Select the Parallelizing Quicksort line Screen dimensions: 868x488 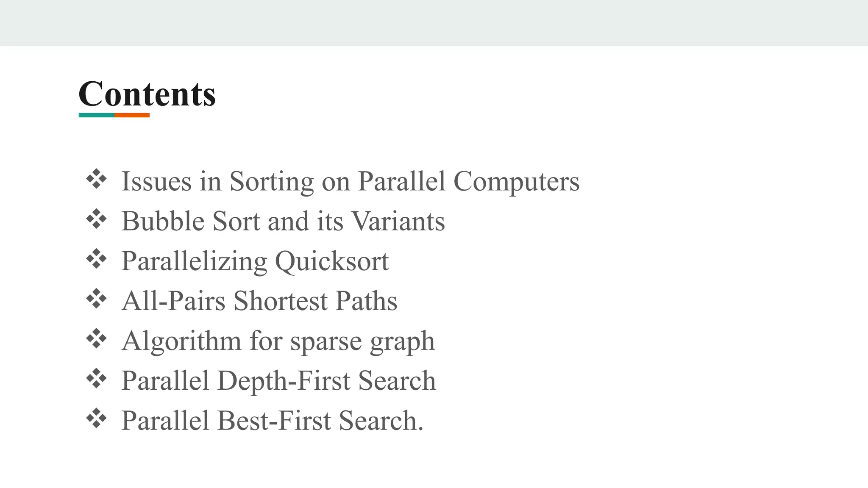255,261
